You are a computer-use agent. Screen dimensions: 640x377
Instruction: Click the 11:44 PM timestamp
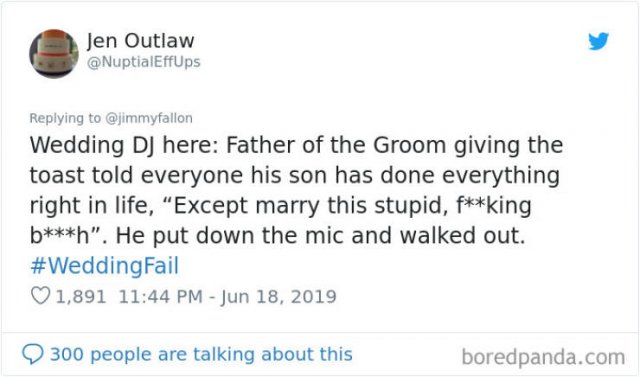click(160, 296)
